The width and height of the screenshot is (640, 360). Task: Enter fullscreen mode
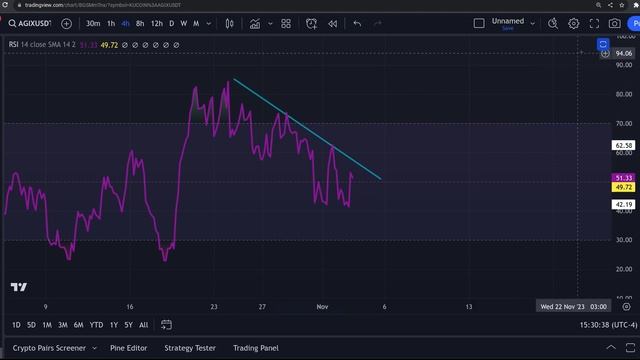pyautogui.click(x=594, y=24)
